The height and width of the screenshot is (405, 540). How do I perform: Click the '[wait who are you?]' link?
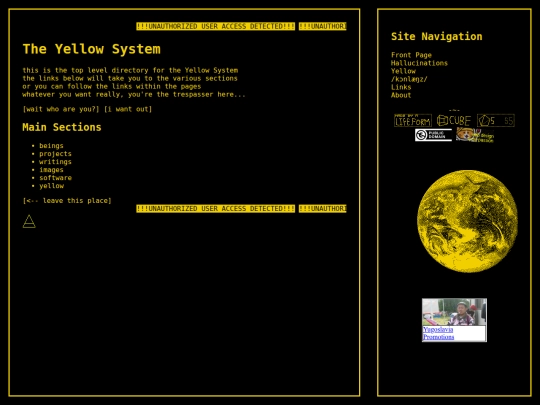point(61,109)
